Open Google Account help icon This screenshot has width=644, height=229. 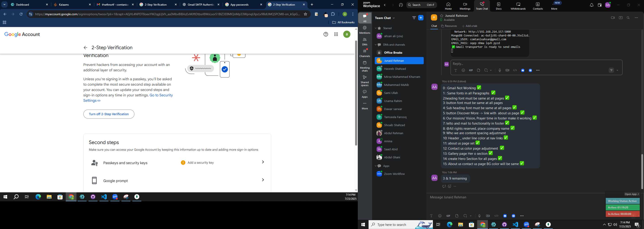pyautogui.click(x=326, y=34)
